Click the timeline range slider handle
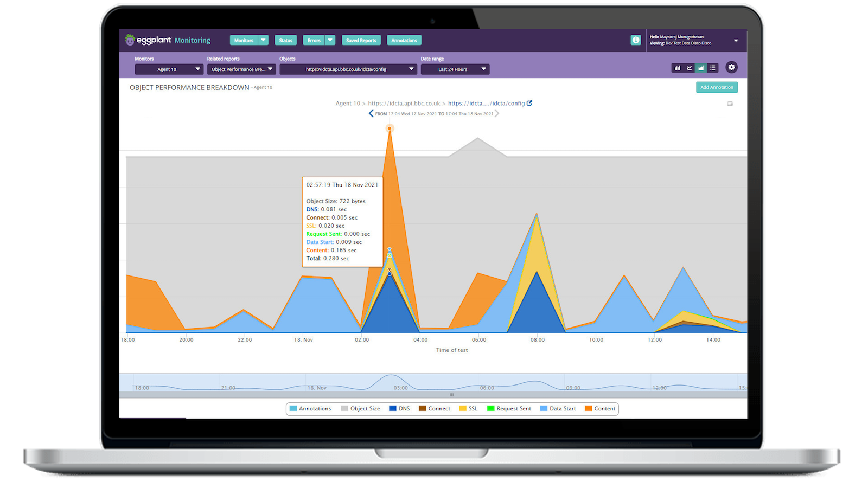The image size is (868, 488). (451, 395)
